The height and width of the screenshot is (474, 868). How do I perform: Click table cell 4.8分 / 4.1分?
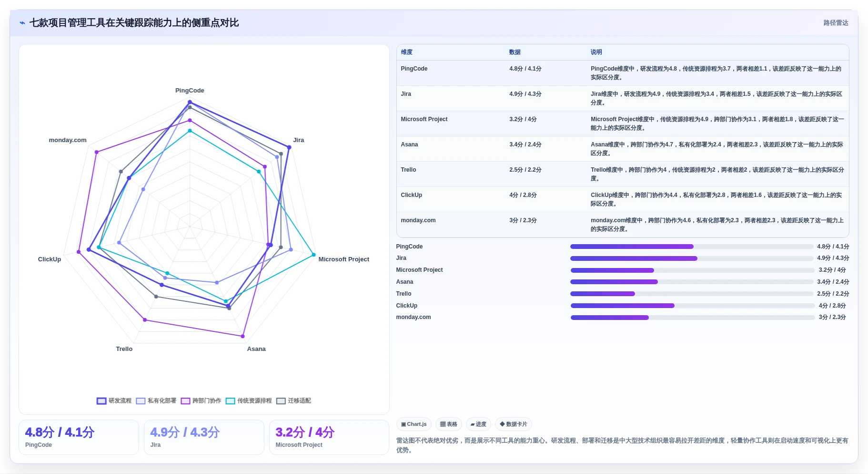(525, 69)
